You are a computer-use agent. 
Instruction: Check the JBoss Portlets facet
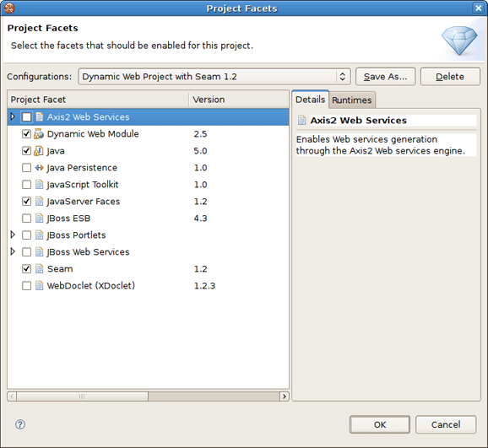pyautogui.click(x=26, y=235)
